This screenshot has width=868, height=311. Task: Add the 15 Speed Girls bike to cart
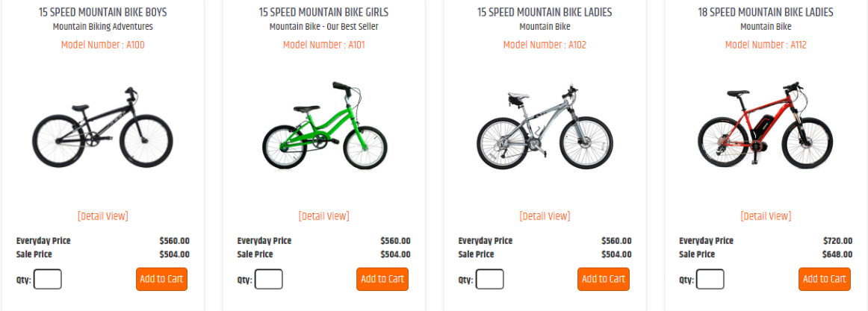coord(382,279)
